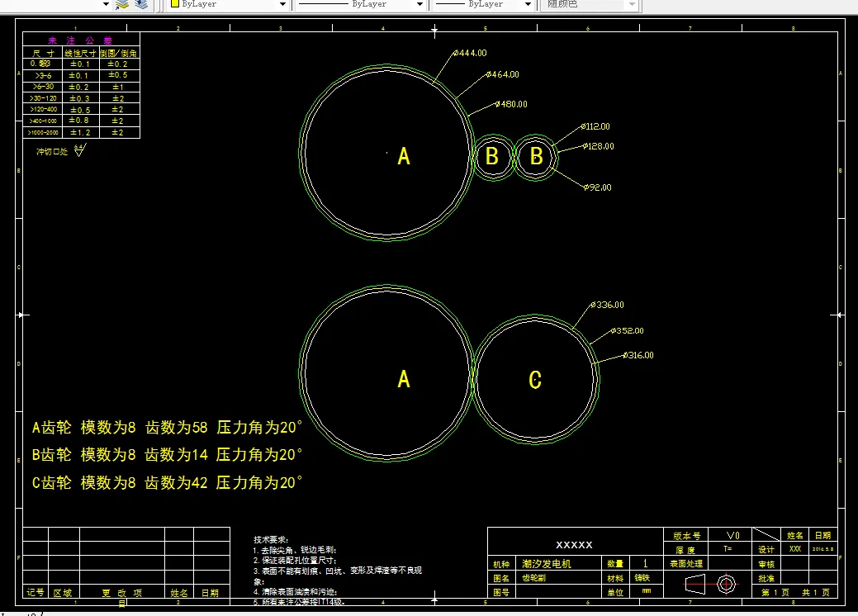This screenshot has height=616, width=858.
Task: Click the 表面处理 label cell
Action: point(686,563)
